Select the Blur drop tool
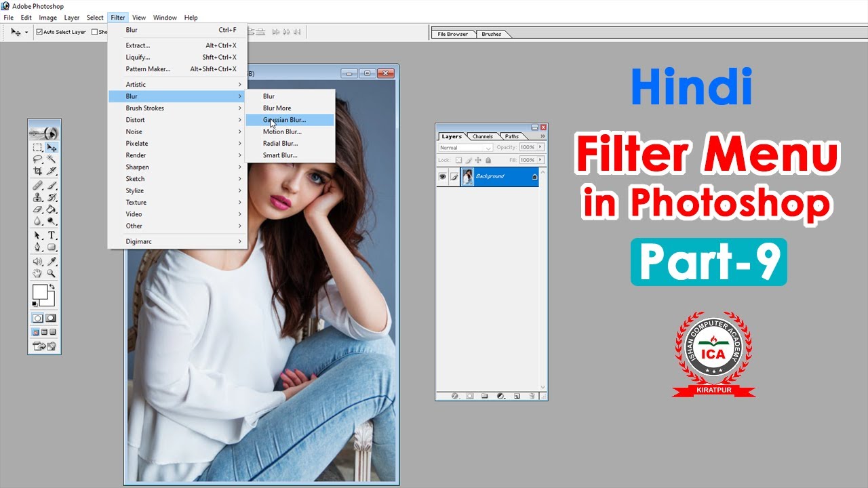 [37, 221]
